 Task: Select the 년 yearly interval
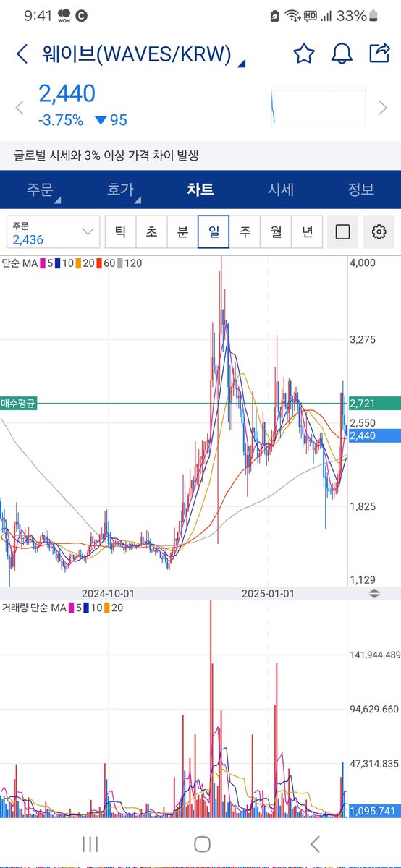pyautogui.click(x=308, y=232)
